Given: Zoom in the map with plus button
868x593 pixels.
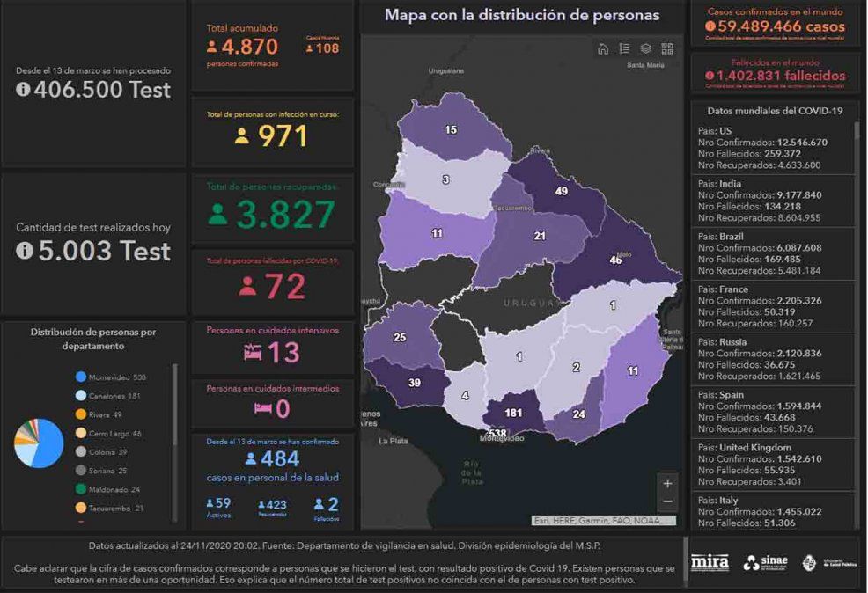Looking at the screenshot, I should [x=667, y=483].
